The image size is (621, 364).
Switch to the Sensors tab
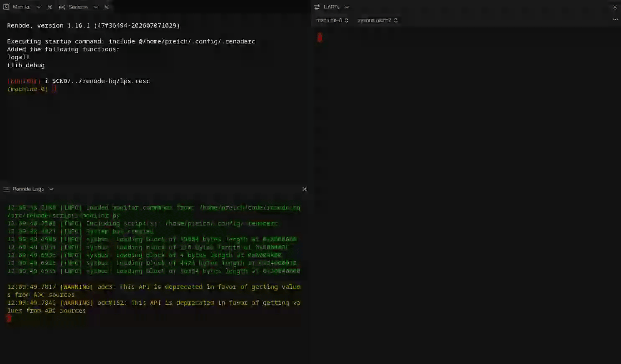78,7
